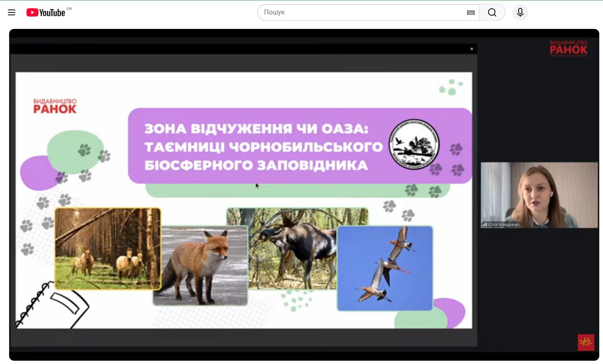Open the YouTube guide hamburger menu
603x364 pixels.
pos(12,12)
